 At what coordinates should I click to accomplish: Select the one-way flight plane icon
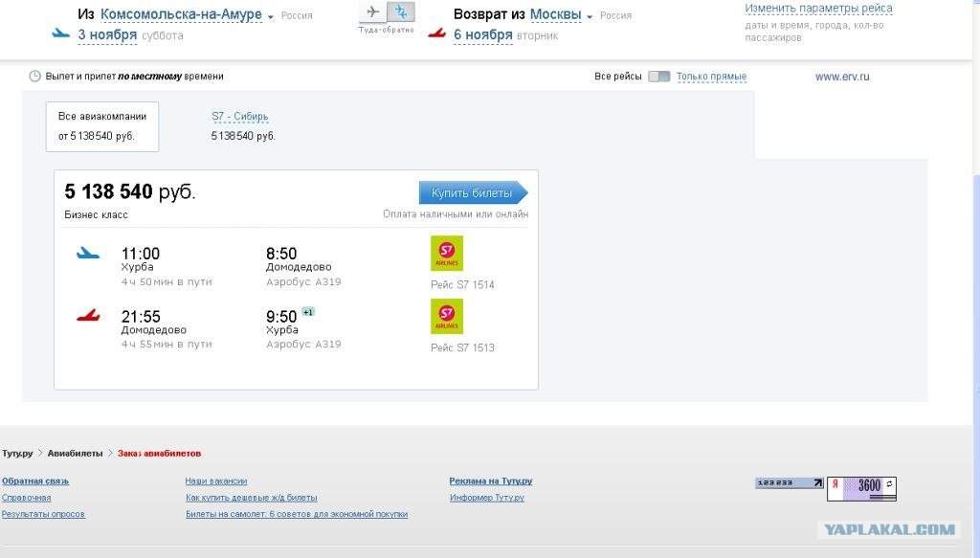tap(372, 11)
